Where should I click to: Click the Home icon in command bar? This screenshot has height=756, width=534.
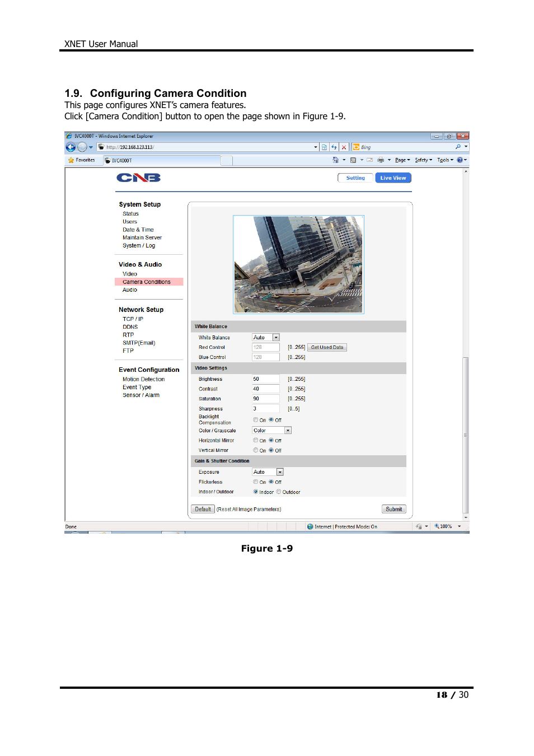[335, 160]
